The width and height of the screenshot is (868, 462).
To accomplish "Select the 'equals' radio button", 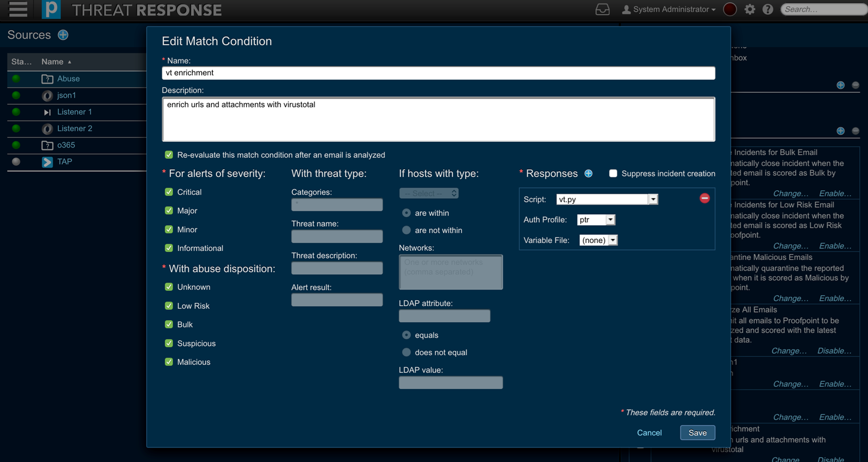I will click(406, 335).
